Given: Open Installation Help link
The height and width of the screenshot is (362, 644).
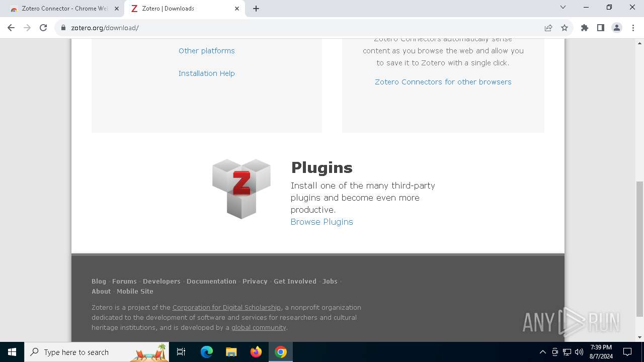Looking at the screenshot, I should pos(207,73).
